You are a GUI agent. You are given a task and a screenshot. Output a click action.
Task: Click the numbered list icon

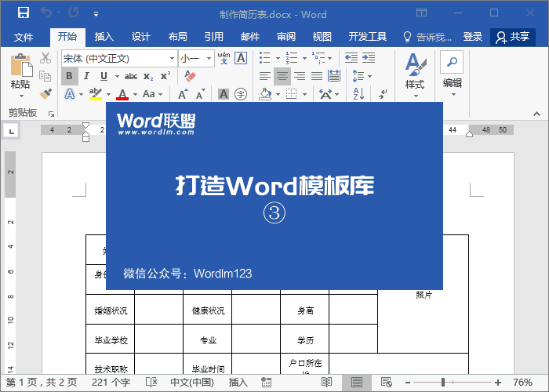click(292, 58)
